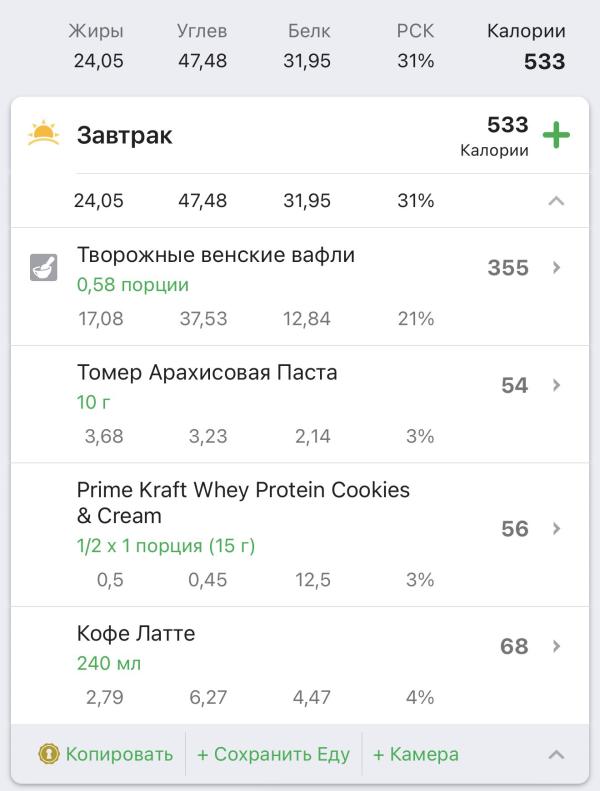The image size is (600, 791).
Task: Open details arrow for Творожные венские вафли
Action: click(557, 268)
